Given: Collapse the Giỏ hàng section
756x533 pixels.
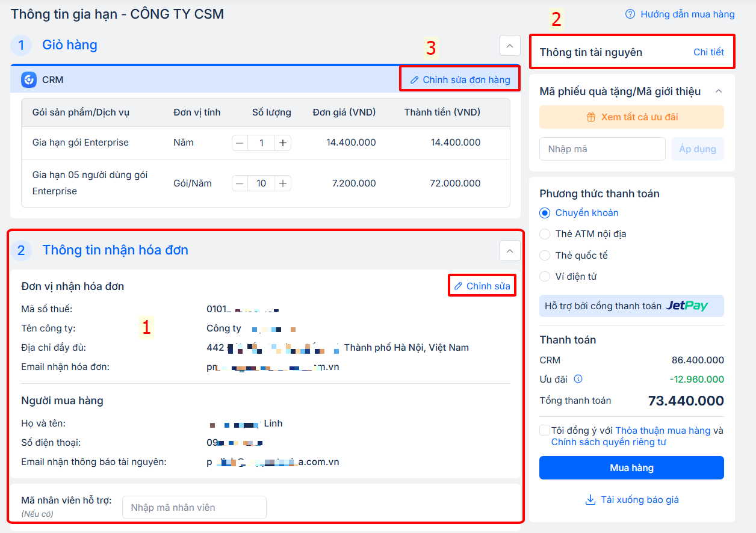Looking at the screenshot, I should pyautogui.click(x=510, y=45).
